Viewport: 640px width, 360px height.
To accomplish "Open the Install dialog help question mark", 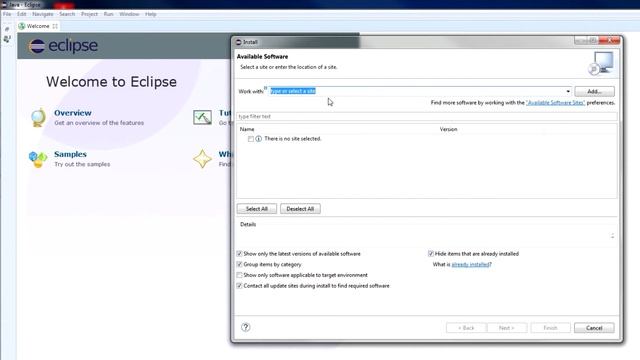I will [245, 327].
